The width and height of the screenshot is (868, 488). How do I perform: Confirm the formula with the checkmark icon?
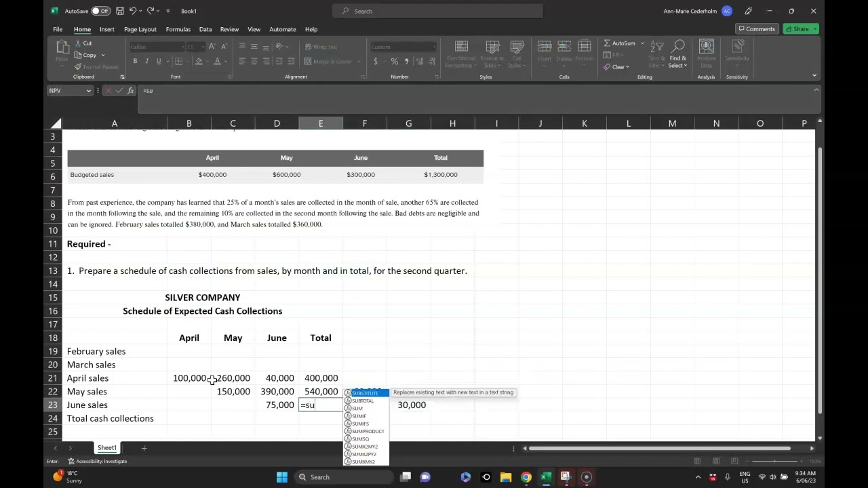(120, 90)
